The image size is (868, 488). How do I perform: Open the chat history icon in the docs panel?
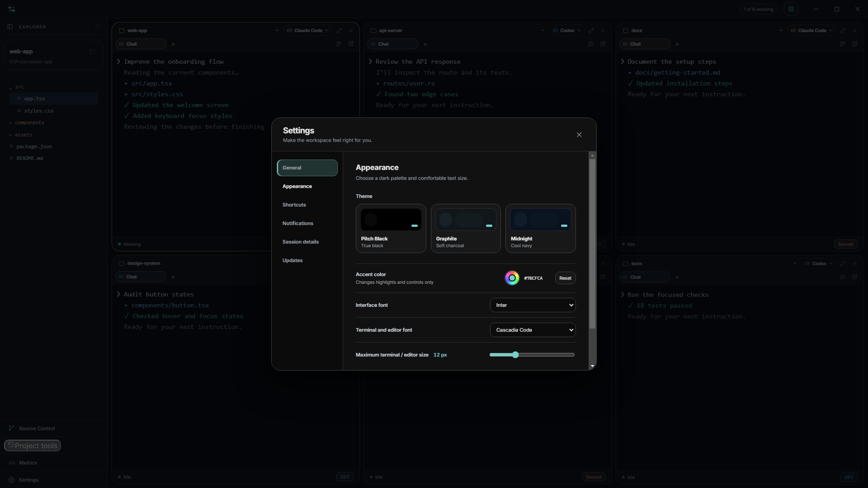(842, 44)
